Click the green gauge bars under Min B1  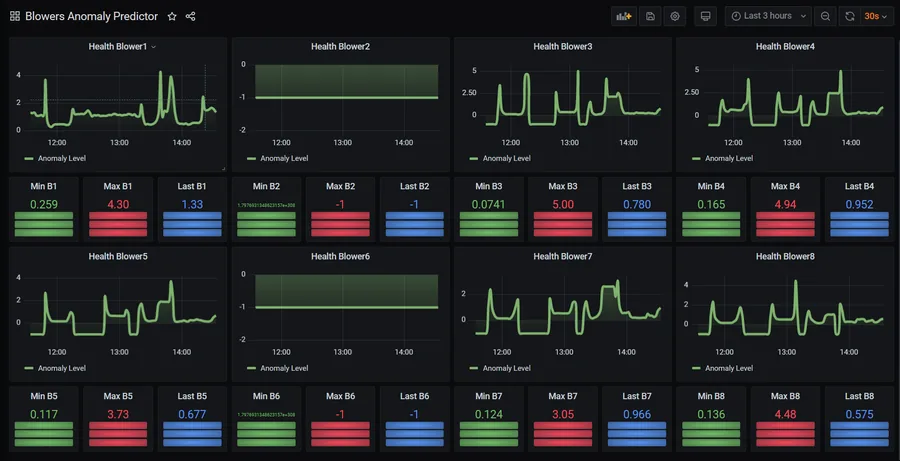pyautogui.click(x=44, y=224)
